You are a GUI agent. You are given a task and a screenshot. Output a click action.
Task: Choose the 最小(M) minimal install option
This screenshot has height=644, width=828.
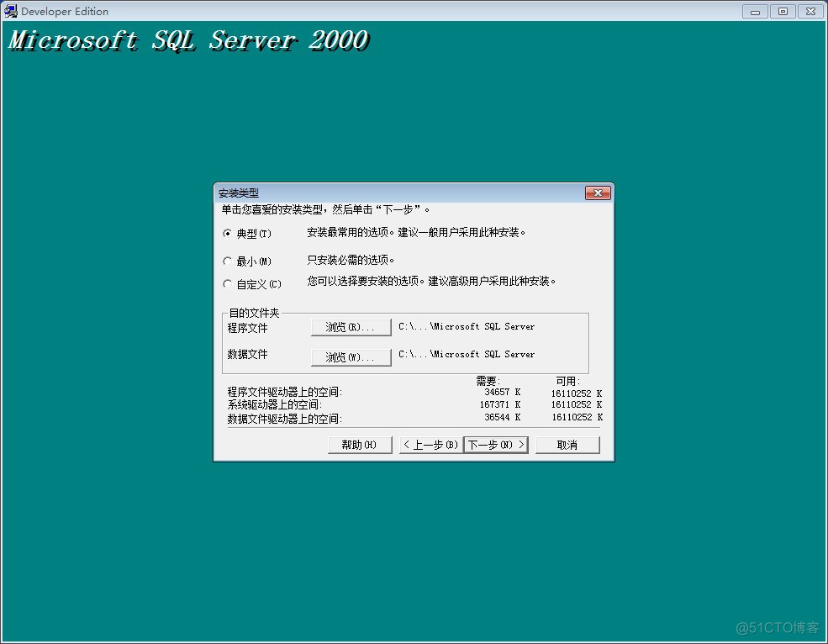pos(228,261)
